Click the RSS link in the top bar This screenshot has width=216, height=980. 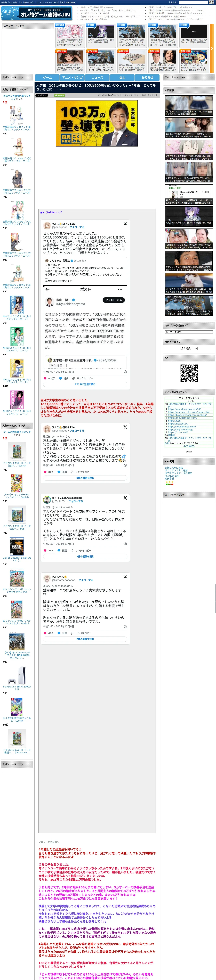56,2
